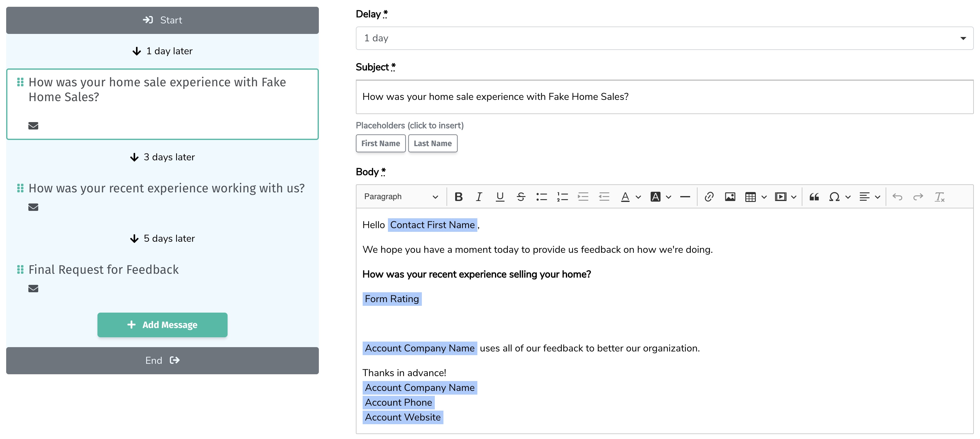Toggle bold formatting in the editor toolbar
The height and width of the screenshot is (439, 980).
point(459,197)
